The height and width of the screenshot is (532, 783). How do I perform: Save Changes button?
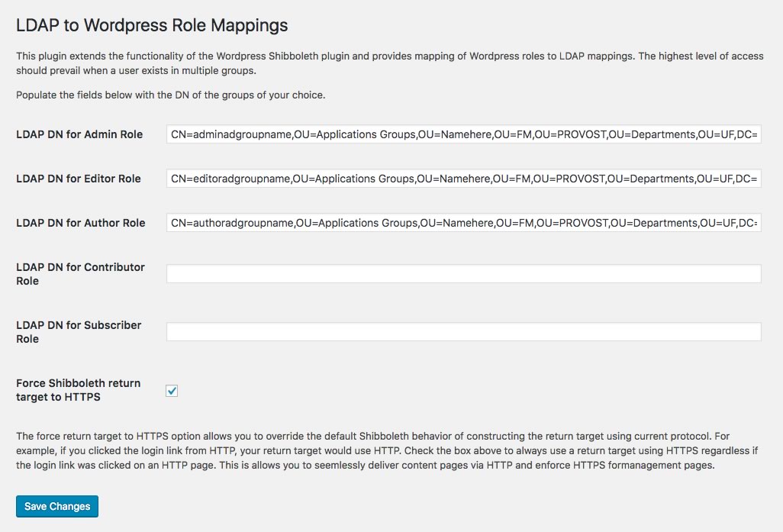pyautogui.click(x=57, y=507)
